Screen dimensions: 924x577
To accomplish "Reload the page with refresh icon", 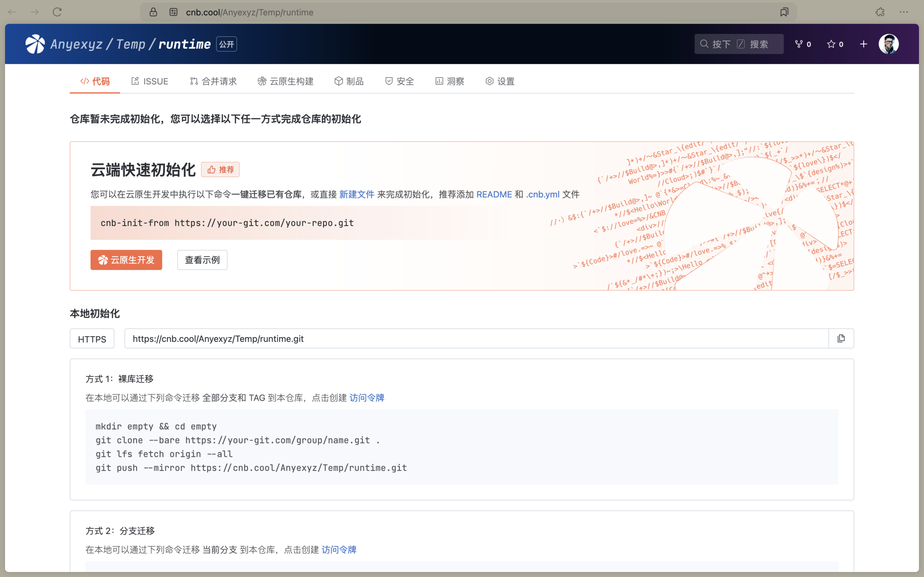I will [x=57, y=12].
